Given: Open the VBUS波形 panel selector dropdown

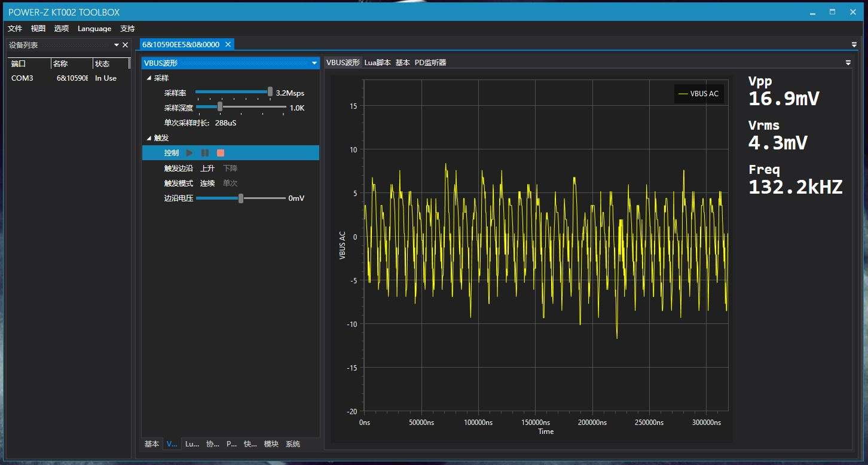Looking at the screenshot, I should tap(314, 63).
